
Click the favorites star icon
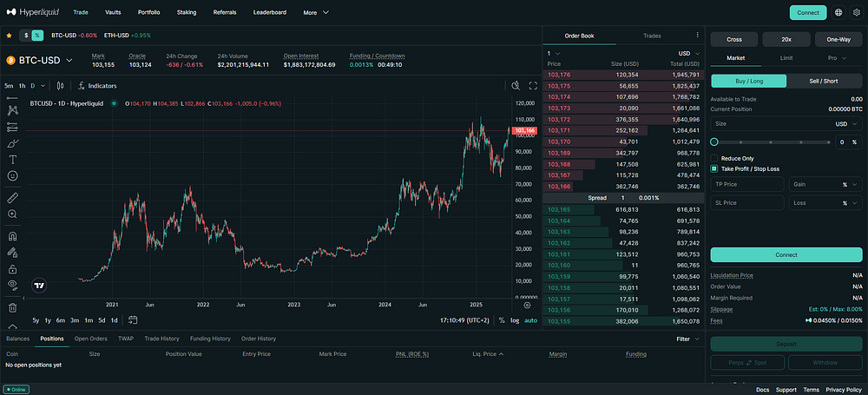coord(9,36)
